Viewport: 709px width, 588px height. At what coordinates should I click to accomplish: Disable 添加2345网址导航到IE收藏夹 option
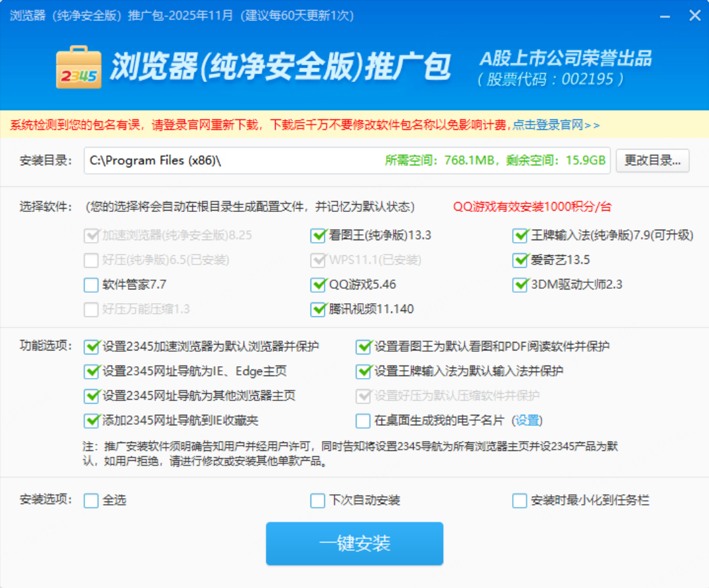[x=91, y=421]
